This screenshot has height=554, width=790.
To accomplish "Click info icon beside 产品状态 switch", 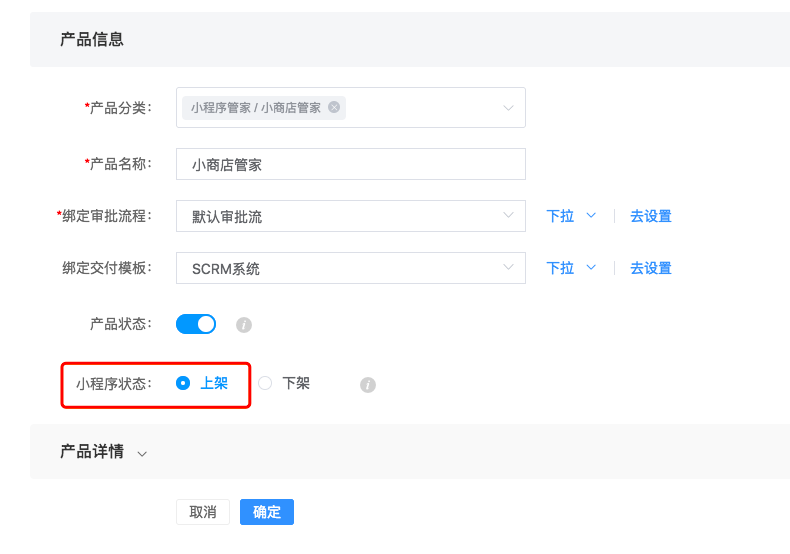I will click(x=244, y=325).
